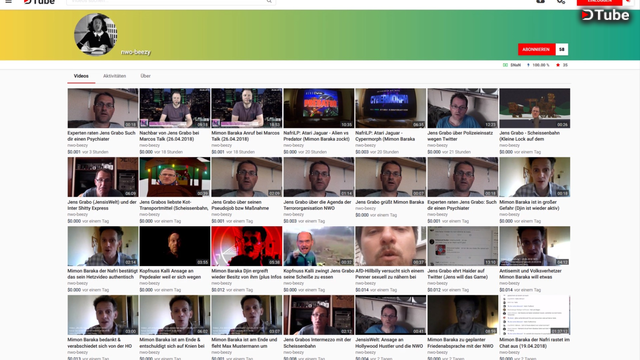Click the ABONNIEREN subscribe button
Screen dimensions: 640x360
[537, 49]
